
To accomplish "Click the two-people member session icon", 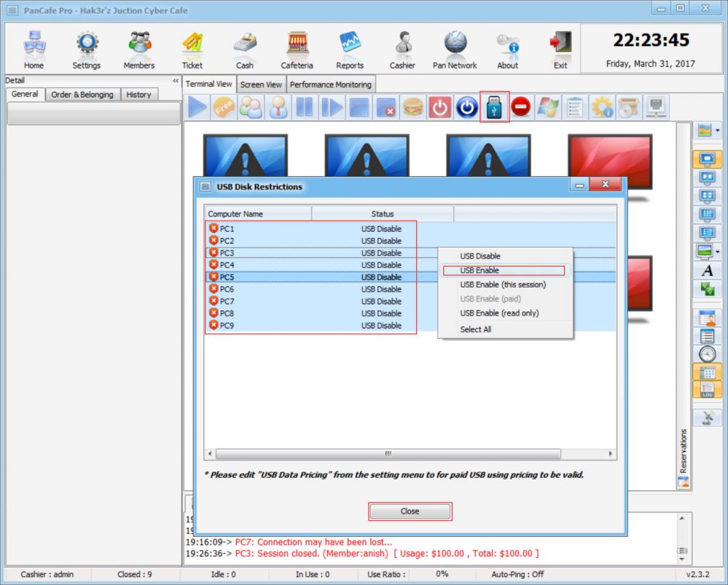I will click(251, 107).
